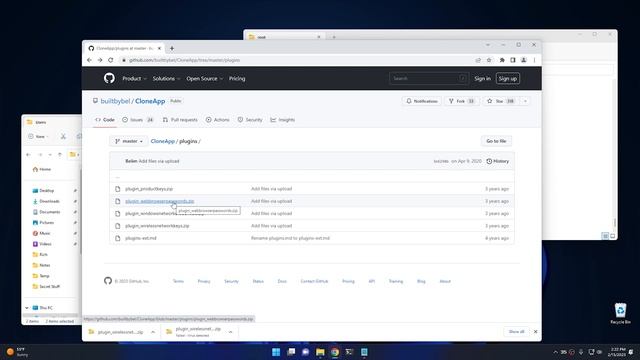Open the Insights tab
Image resolution: width=640 pixels, height=360 pixels.
(282, 120)
